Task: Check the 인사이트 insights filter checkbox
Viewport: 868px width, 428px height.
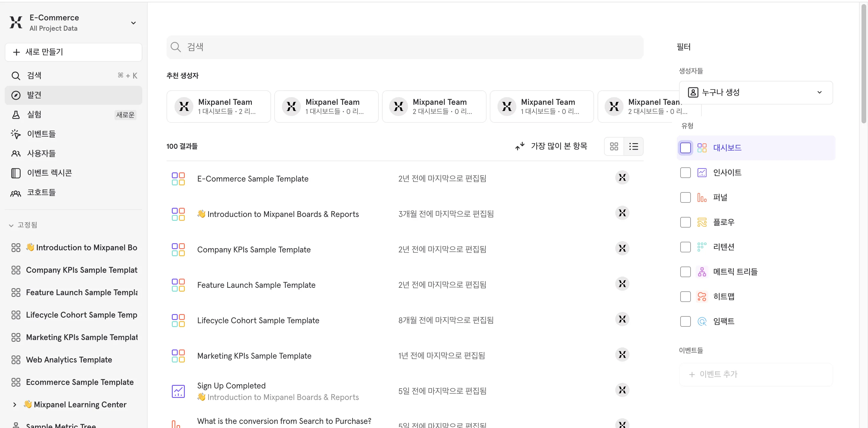Action: pos(685,173)
